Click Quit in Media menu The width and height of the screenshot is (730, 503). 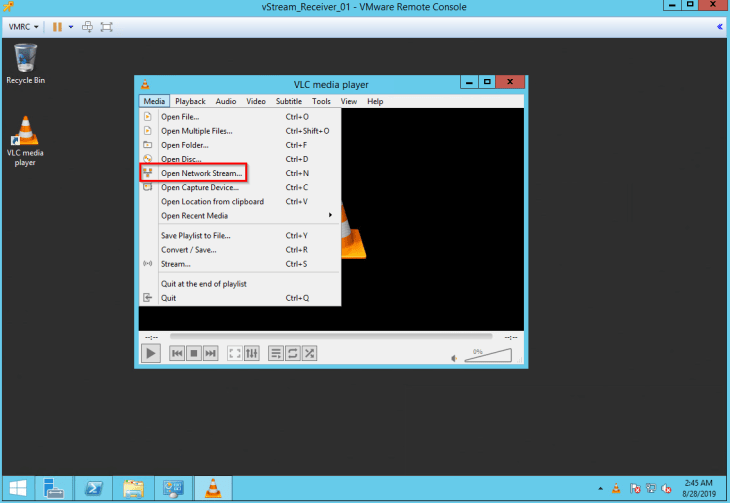click(168, 297)
